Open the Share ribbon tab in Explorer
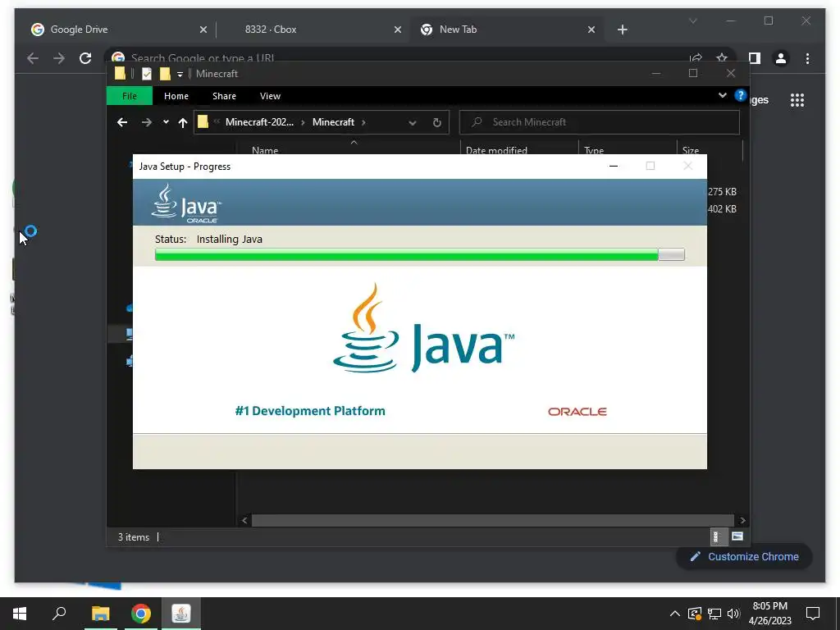The image size is (840, 630). pyautogui.click(x=224, y=96)
